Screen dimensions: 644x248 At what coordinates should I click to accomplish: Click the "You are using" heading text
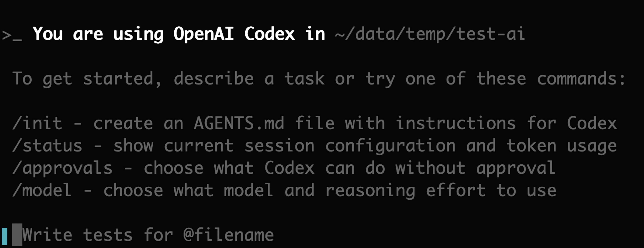[98, 34]
